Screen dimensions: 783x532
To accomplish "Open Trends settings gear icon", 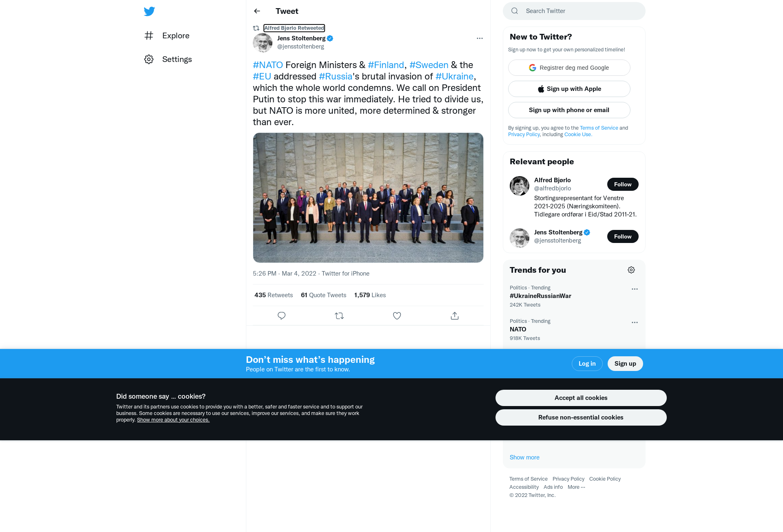I will 631,270.
